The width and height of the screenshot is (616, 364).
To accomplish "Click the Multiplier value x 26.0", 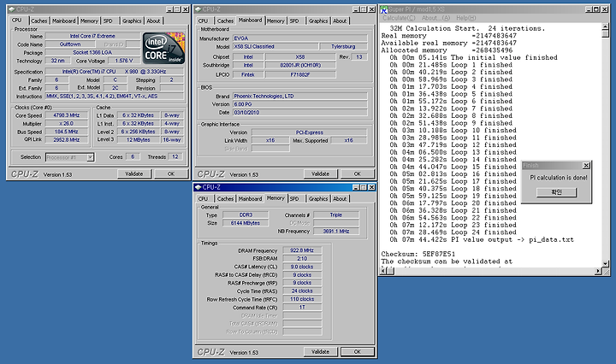I will coord(67,124).
